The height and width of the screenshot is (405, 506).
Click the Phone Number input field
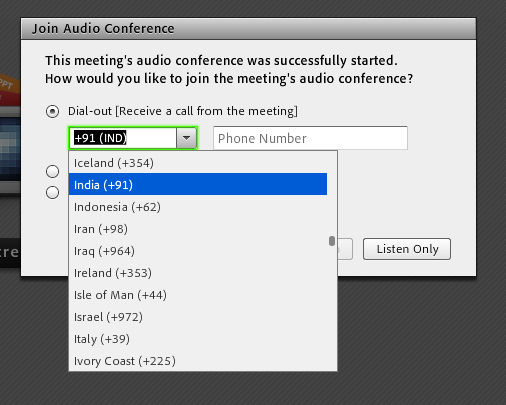310,138
